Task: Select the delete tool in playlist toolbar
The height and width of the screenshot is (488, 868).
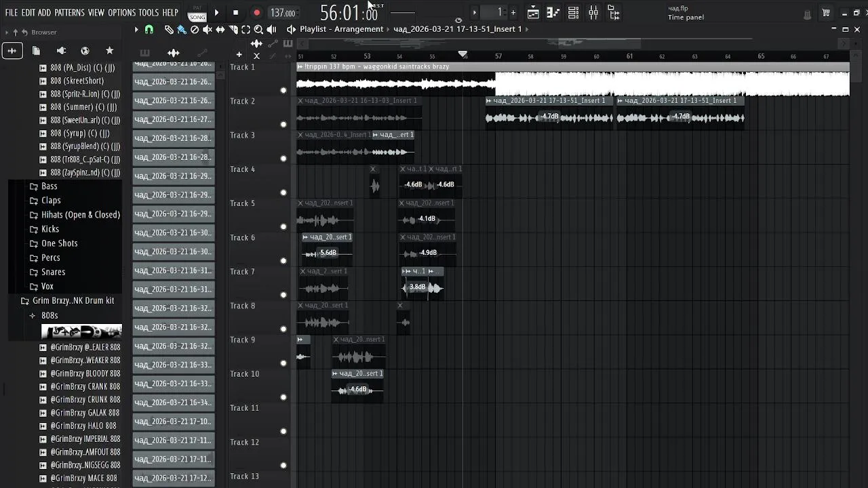Action: (x=195, y=30)
